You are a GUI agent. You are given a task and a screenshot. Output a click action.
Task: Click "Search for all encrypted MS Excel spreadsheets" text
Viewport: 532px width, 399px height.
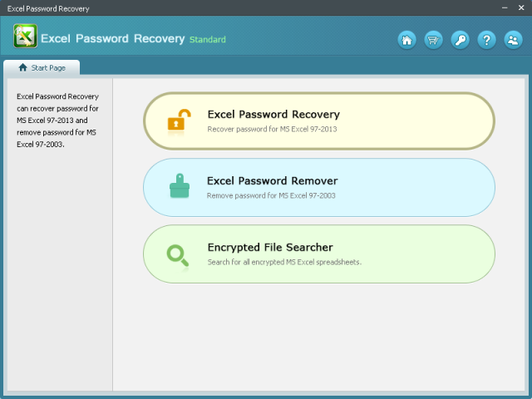pos(284,263)
